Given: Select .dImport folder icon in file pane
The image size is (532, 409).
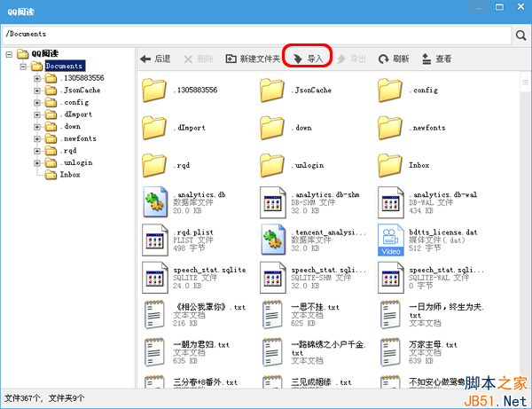Looking at the screenshot, I should coord(154,128).
